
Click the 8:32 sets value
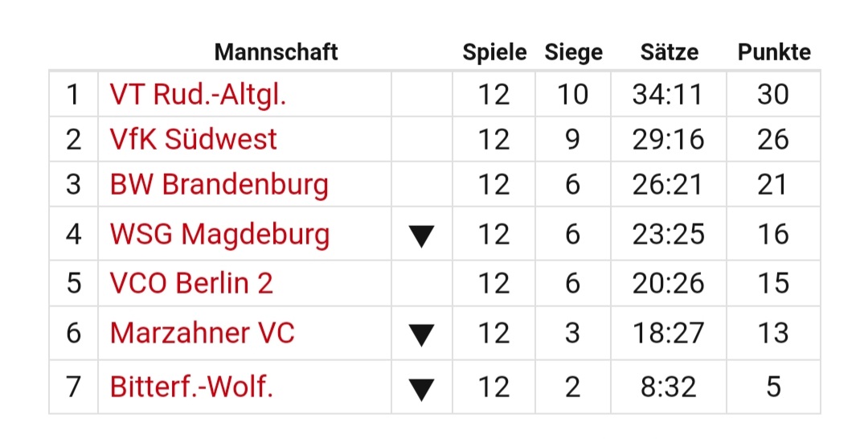[668, 388]
